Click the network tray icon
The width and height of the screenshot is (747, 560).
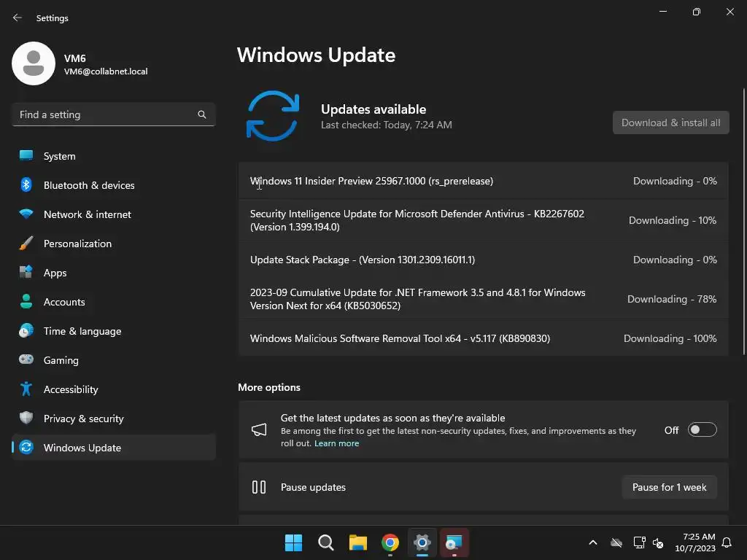coord(639,542)
